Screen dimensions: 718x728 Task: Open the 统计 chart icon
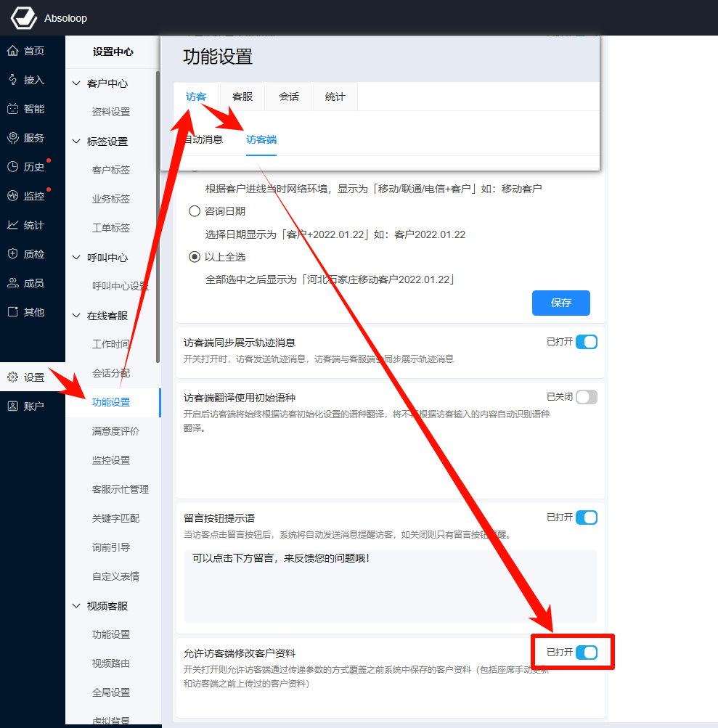point(13,225)
